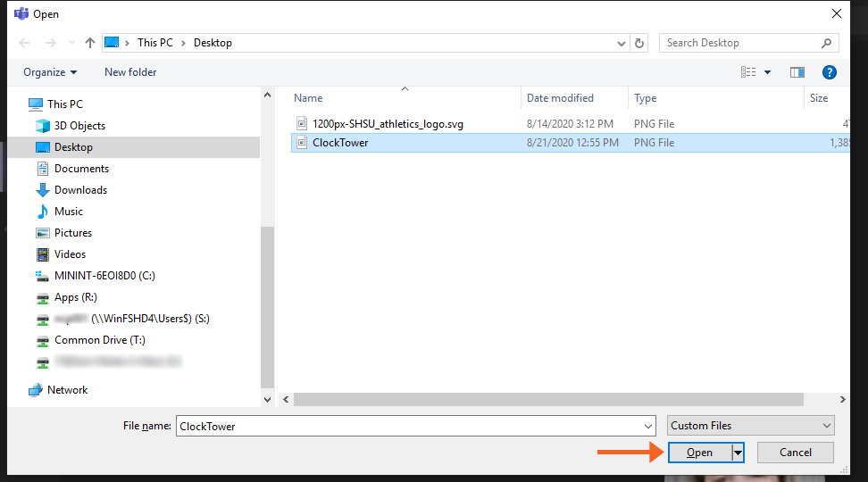This screenshot has height=482, width=868.
Task: Select 3D Objects in navigation pane
Action: [x=79, y=126]
